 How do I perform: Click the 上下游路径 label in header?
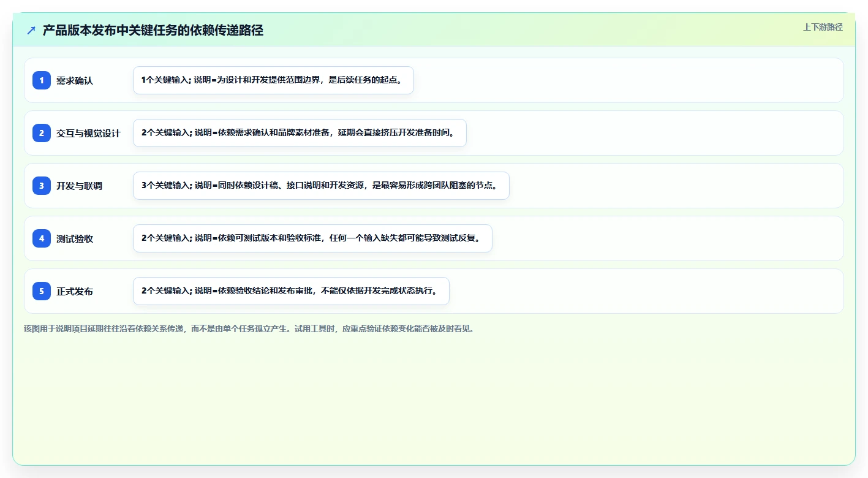(x=823, y=27)
